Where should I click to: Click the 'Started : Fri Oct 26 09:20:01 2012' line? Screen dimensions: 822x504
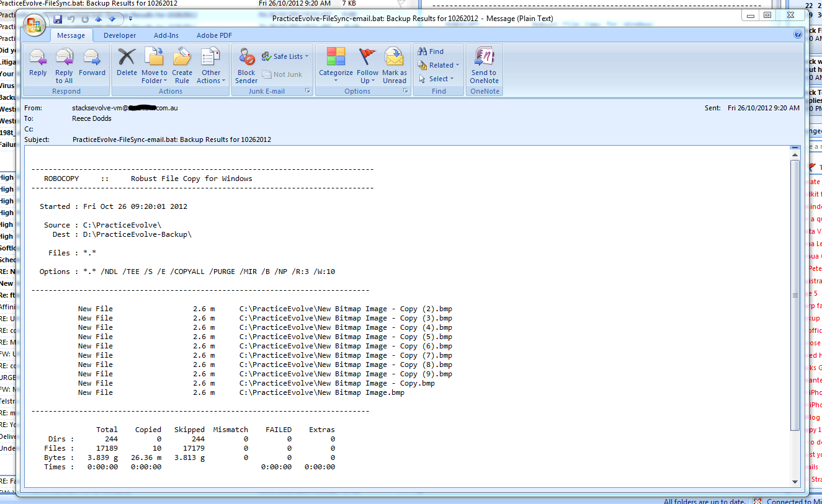(x=114, y=206)
